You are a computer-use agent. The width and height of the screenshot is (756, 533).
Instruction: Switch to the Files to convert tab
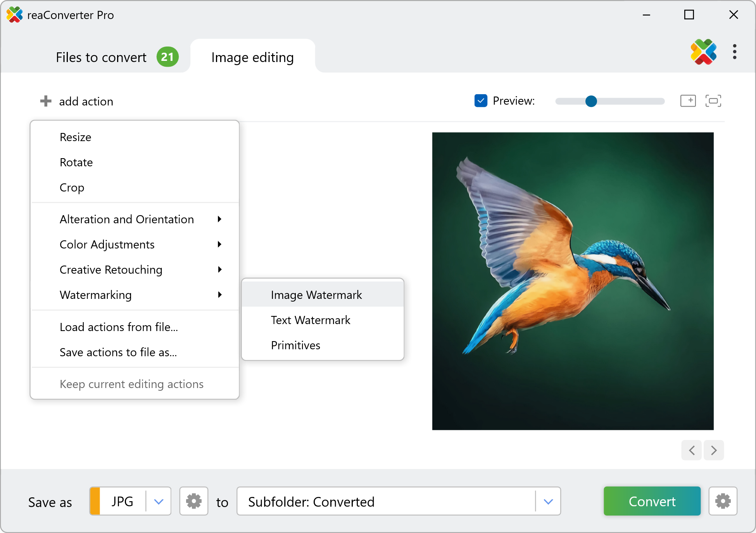click(x=102, y=57)
